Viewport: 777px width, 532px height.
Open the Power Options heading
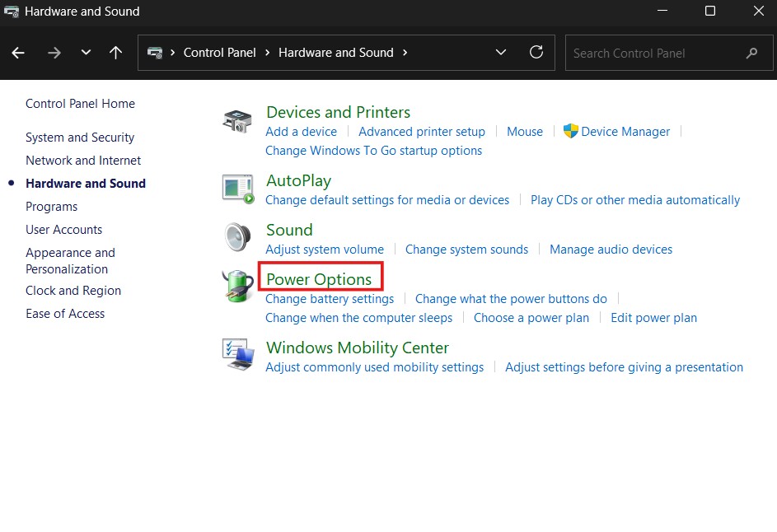[319, 279]
